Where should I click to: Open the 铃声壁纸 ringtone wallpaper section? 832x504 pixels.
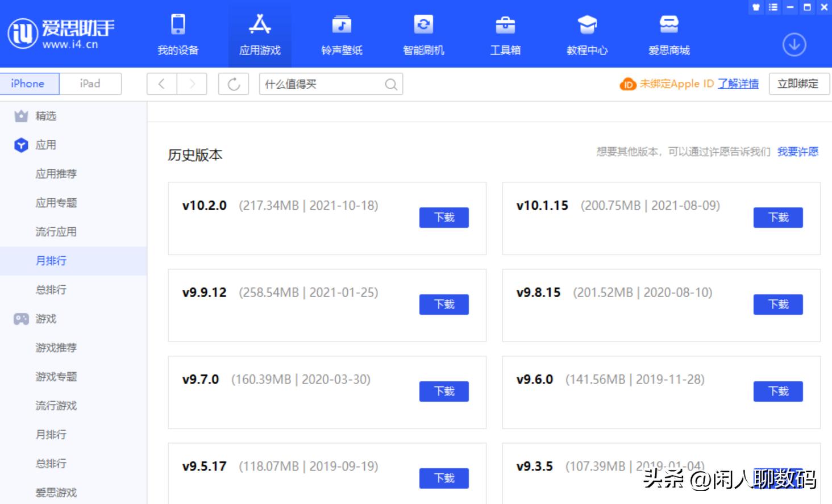coord(341,34)
